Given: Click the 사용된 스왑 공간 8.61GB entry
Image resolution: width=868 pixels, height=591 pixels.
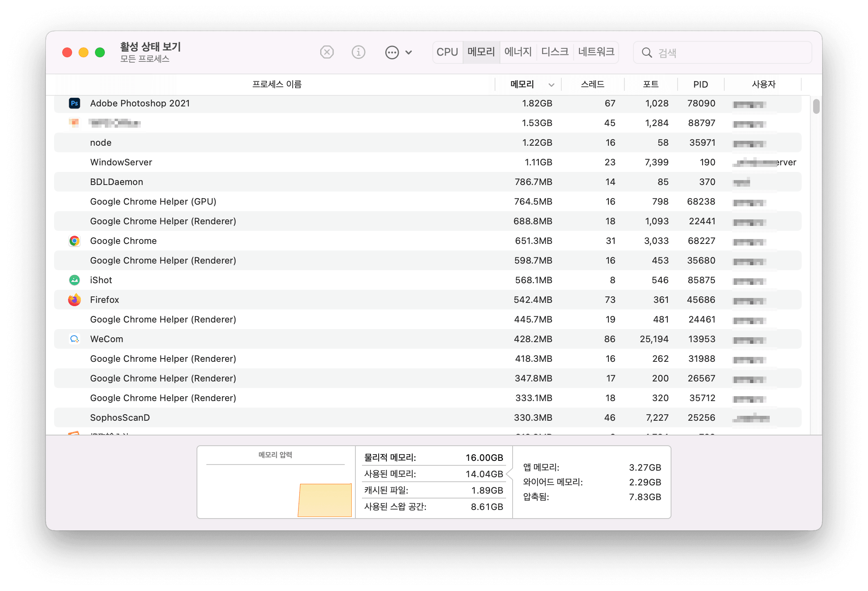Looking at the screenshot, I should pos(434,507).
